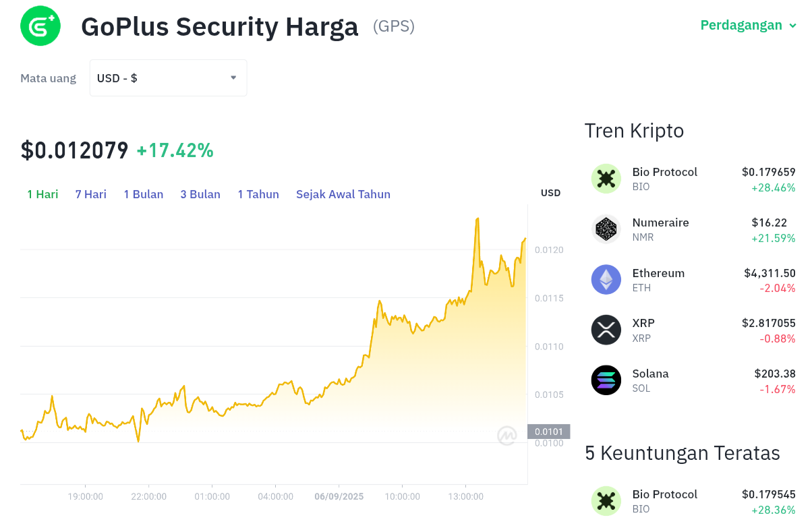Click the green GoPlus Security logo icon
Screen dimensions: 812x526
40,26
